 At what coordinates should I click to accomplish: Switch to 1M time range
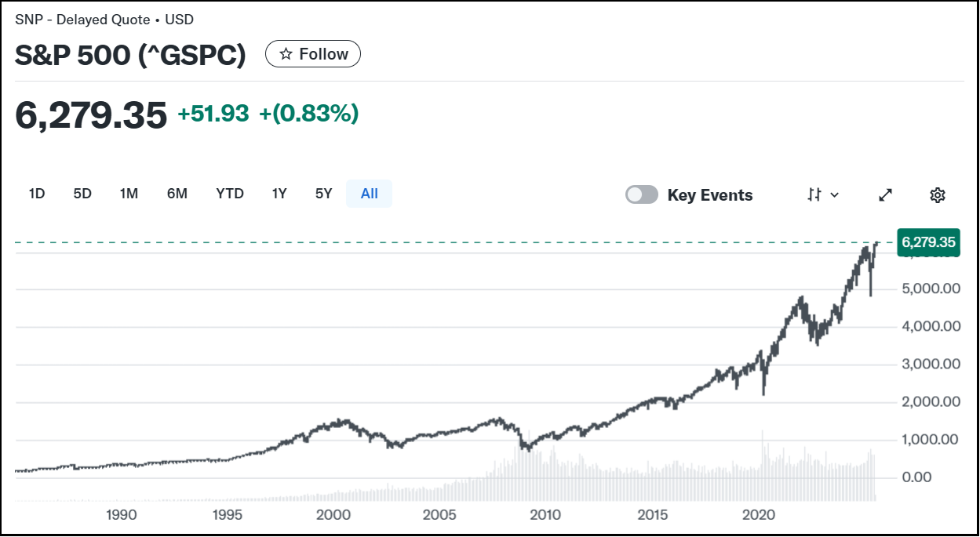[x=129, y=194]
